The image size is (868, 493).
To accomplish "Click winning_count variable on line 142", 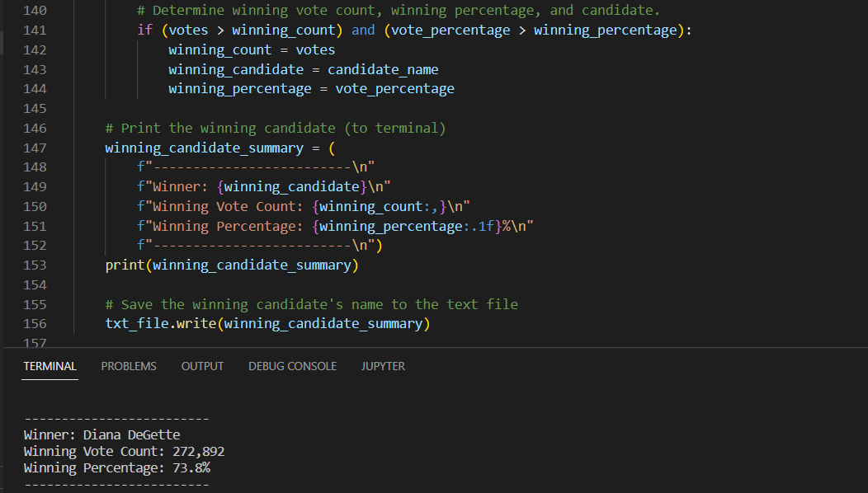I will (x=219, y=49).
